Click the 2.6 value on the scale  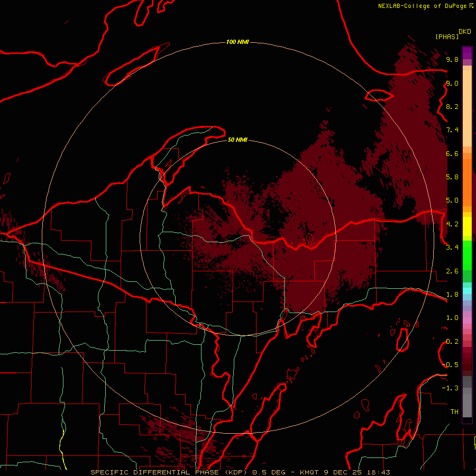452,271
